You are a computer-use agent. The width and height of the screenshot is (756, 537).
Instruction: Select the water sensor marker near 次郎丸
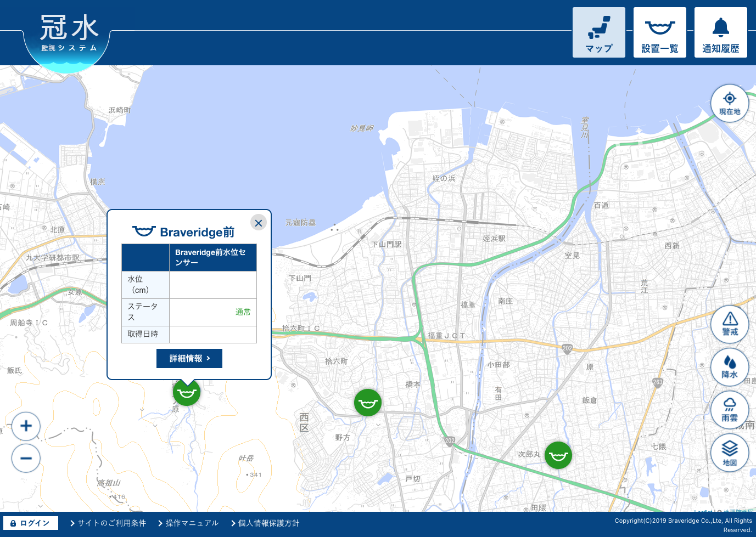(558, 455)
